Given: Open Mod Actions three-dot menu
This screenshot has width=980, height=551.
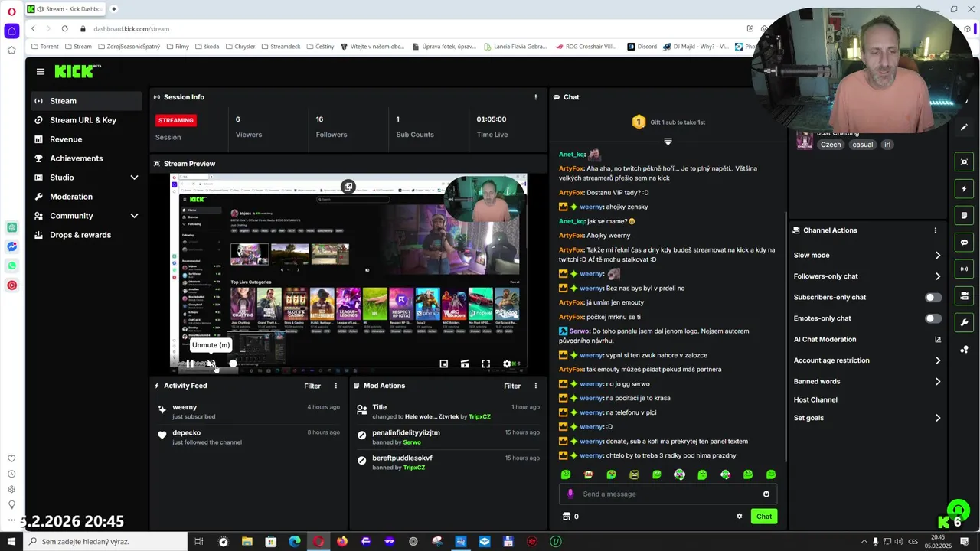Looking at the screenshot, I should click(535, 386).
